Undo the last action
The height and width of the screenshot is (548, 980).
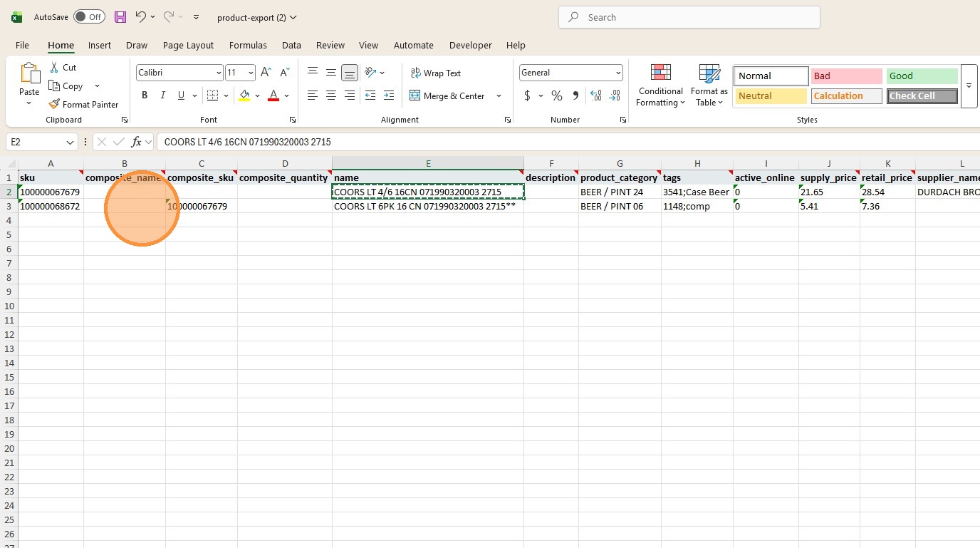click(140, 17)
